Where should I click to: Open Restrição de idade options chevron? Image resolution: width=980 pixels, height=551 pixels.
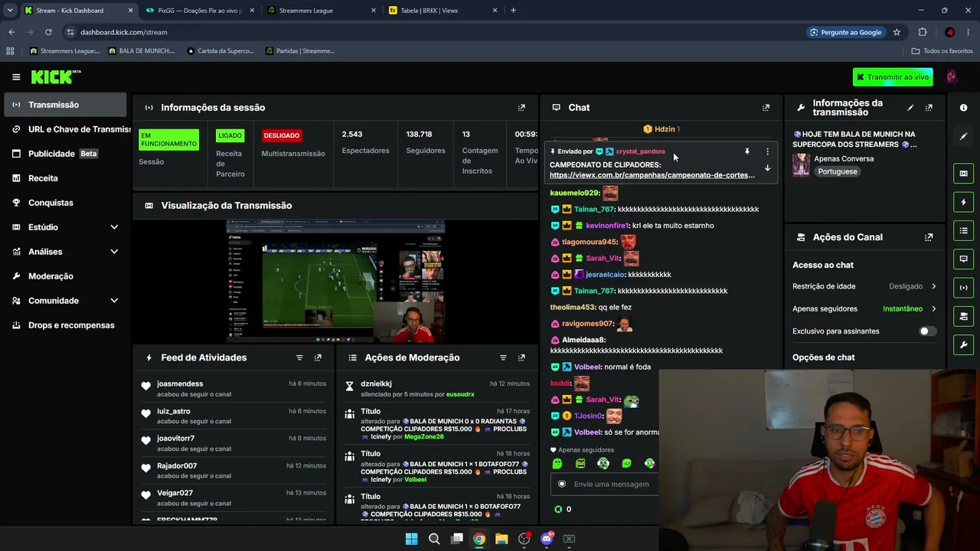pos(933,286)
